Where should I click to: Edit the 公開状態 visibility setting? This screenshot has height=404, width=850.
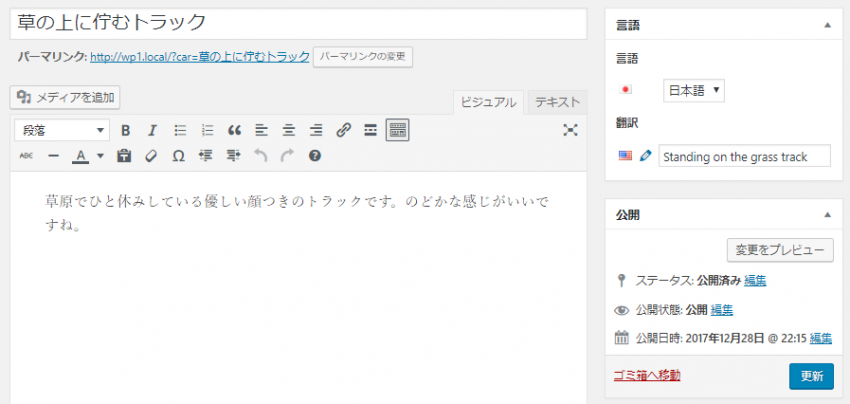(722, 310)
